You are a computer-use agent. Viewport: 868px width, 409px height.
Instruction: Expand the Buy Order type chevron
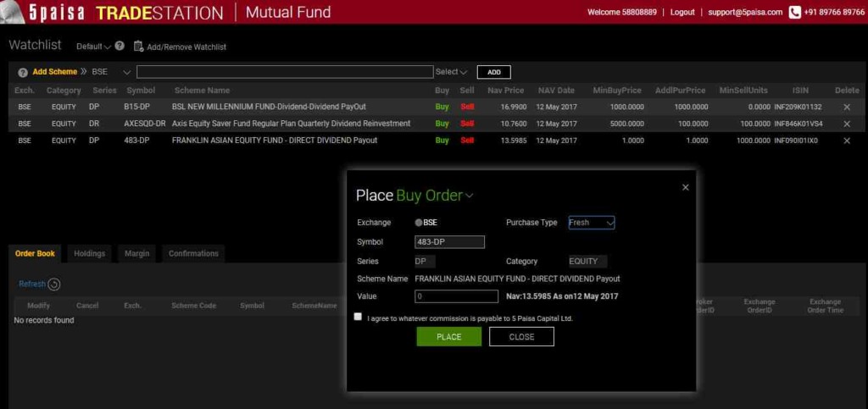(x=470, y=196)
